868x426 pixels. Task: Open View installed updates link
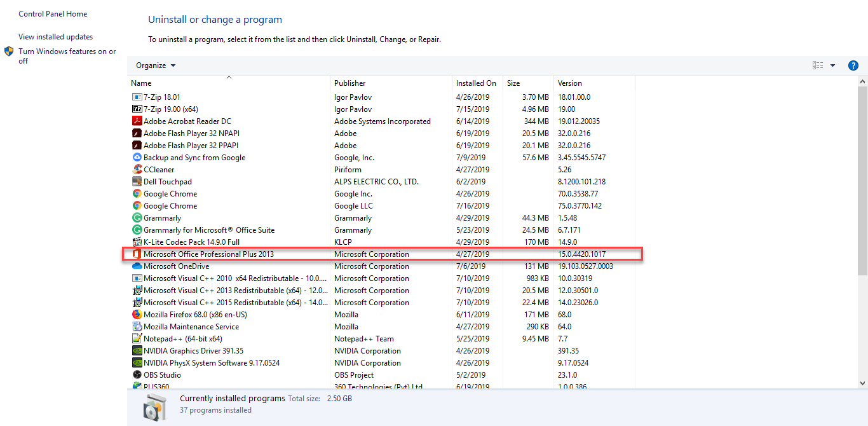pyautogui.click(x=55, y=37)
